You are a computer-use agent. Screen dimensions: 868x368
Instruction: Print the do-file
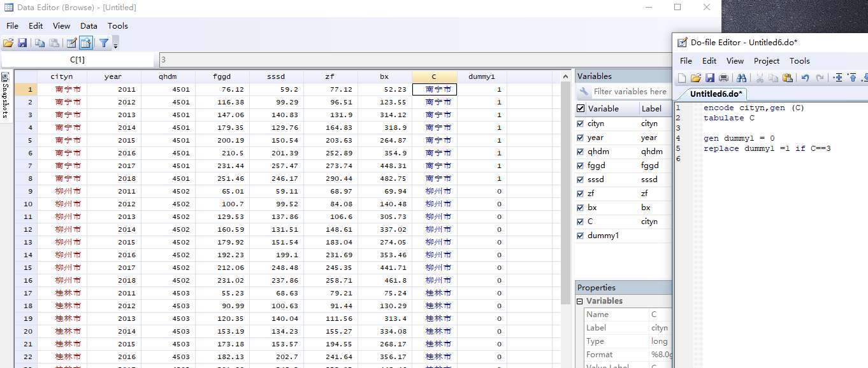tap(723, 78)
